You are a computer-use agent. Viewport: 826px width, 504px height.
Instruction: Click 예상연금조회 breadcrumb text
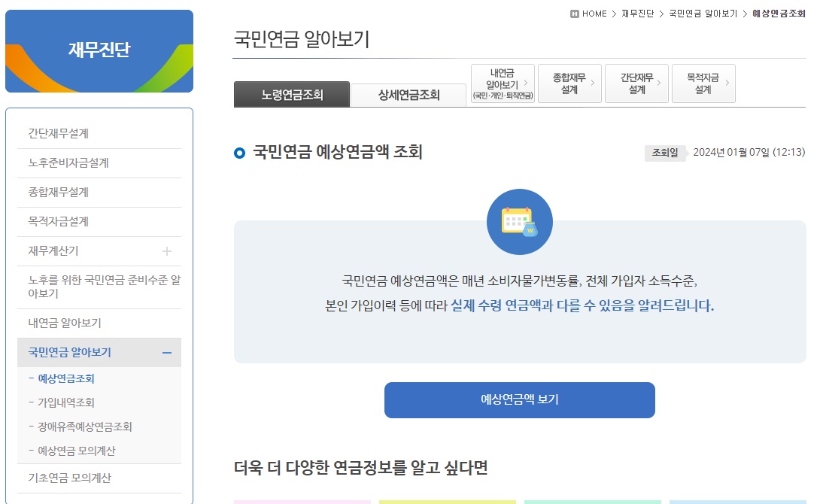tap(779, 14)
